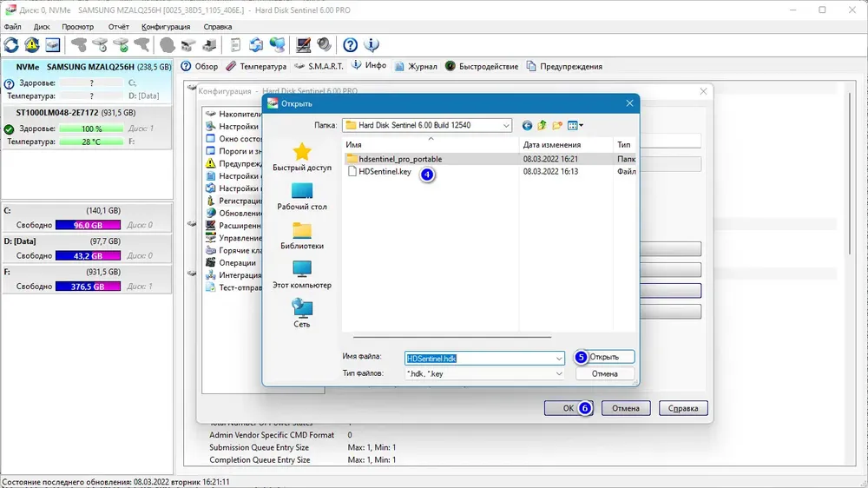Click the blue info bubble toolbar icon
Viewport: 868px width, 488px height.
372,45
